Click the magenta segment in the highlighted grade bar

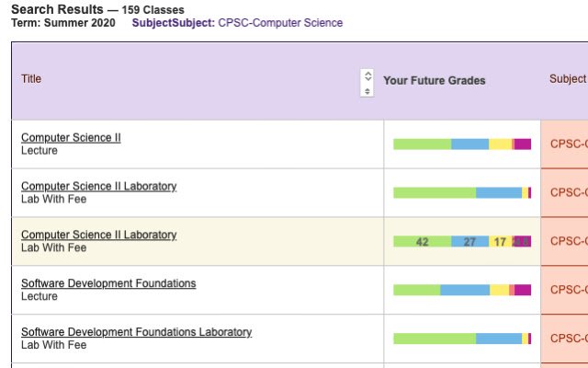[522, 242]
